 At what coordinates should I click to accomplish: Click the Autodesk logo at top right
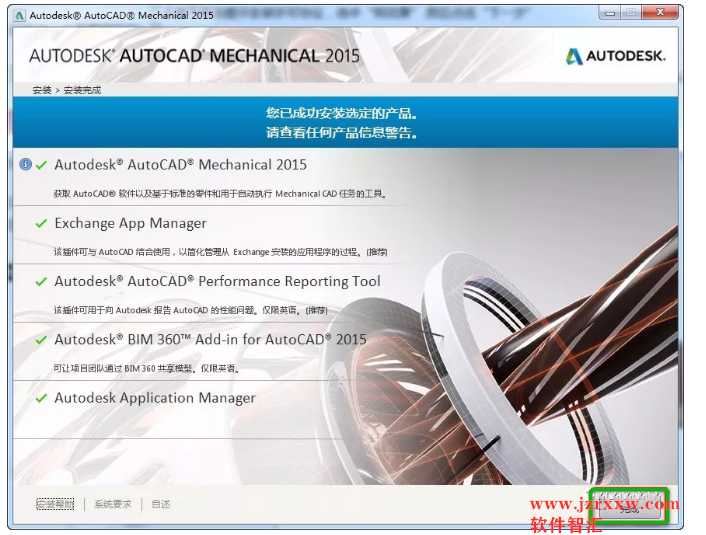click(615, 56)
